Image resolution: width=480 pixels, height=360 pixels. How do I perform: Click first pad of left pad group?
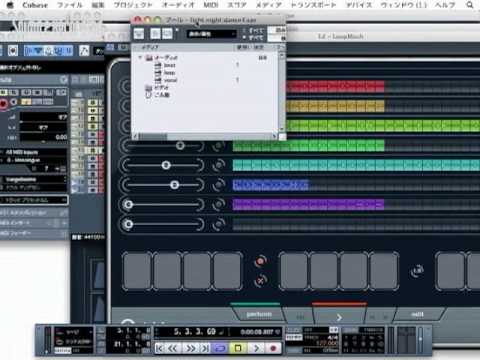(x=137, y=271)
